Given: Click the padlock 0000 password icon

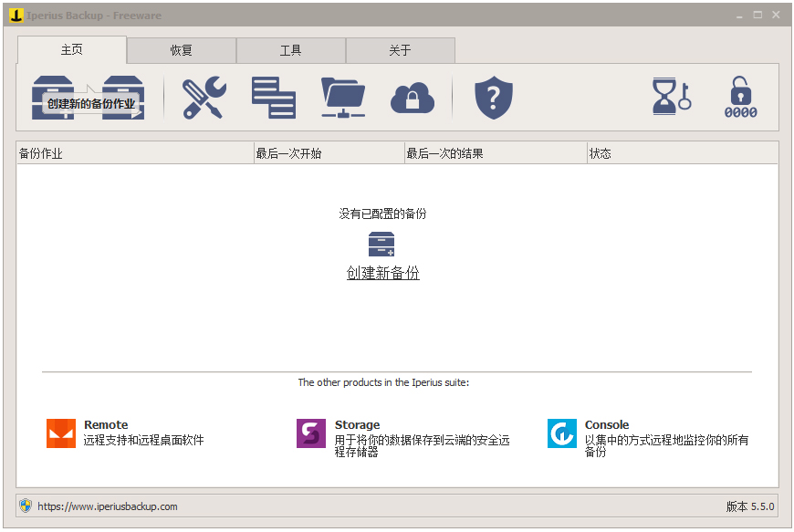Looking at the screenshot, I should (740, 98).
